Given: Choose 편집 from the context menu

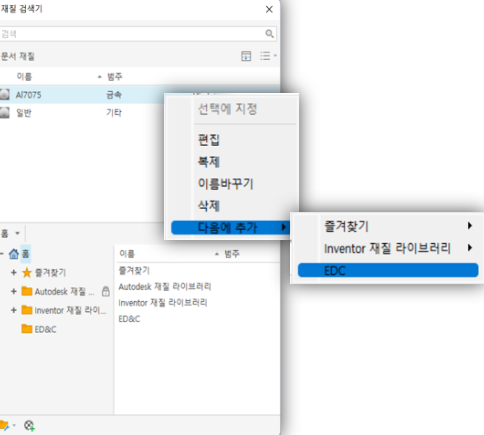Looking at the screenshot, I should click(x=209, y=140).
